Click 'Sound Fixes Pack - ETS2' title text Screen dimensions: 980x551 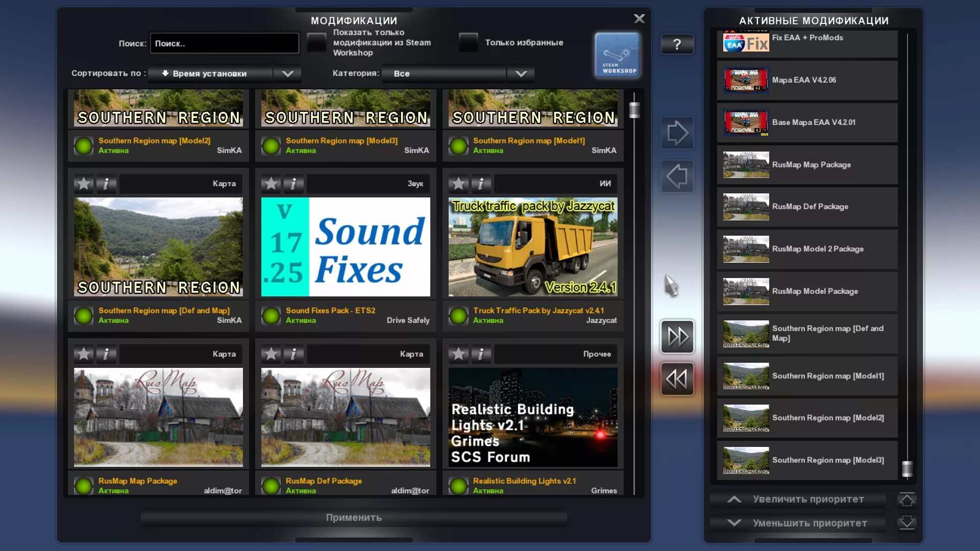(330, 311)
